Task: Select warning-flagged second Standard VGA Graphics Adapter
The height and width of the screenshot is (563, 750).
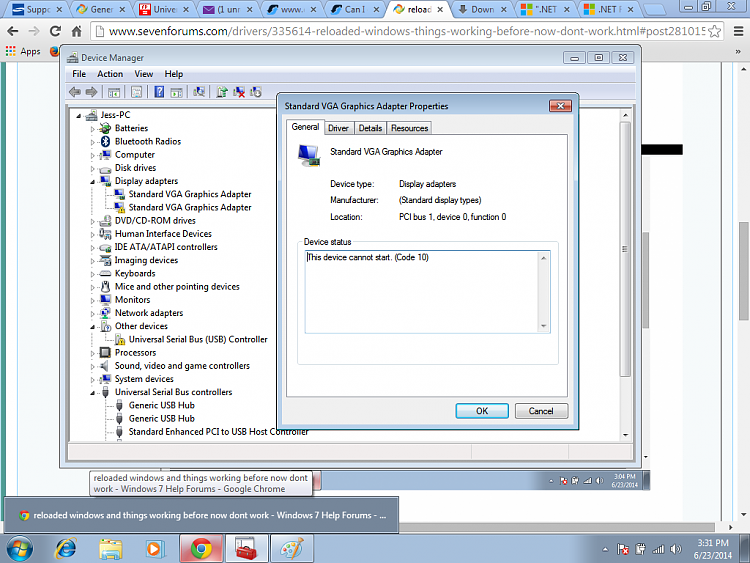Action: click(189, 208)
